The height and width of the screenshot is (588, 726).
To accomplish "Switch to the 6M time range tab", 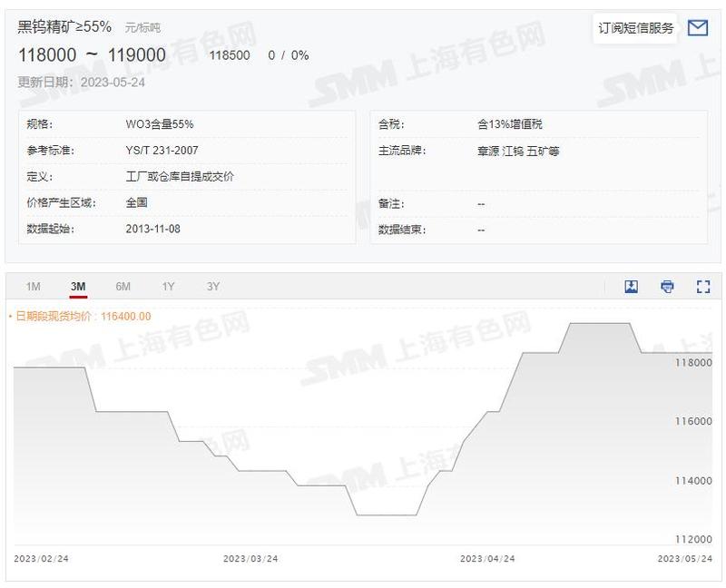I will pos(122,286).
